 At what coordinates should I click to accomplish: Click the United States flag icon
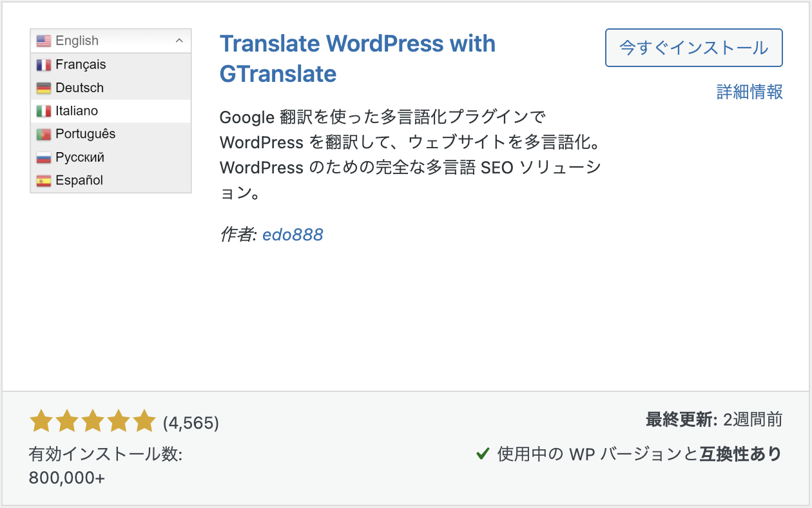(44, 41)
